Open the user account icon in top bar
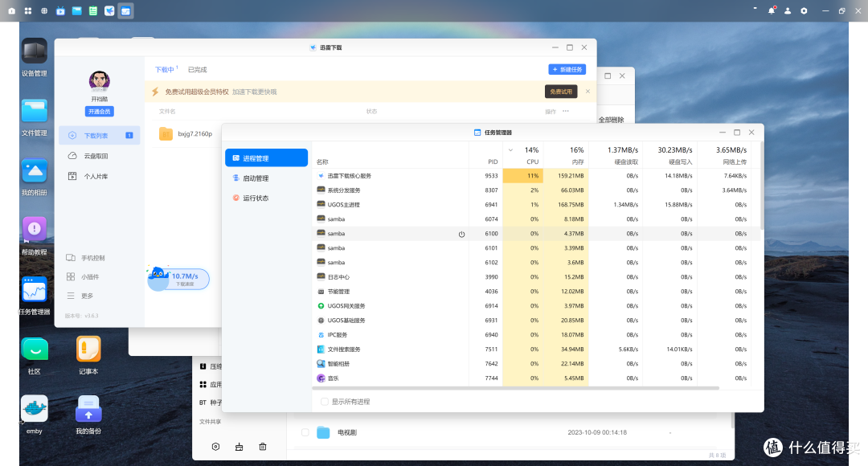 [x=787, y=10]
